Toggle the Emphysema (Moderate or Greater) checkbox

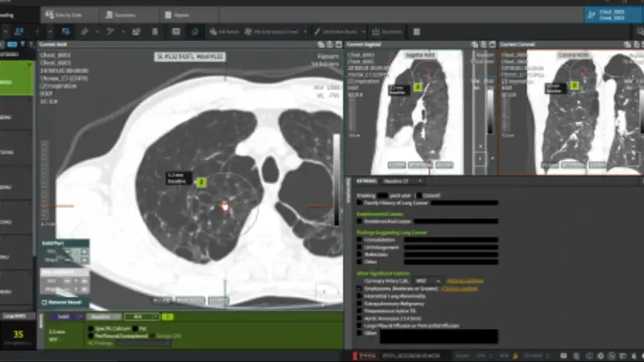[x=359, y=289]
